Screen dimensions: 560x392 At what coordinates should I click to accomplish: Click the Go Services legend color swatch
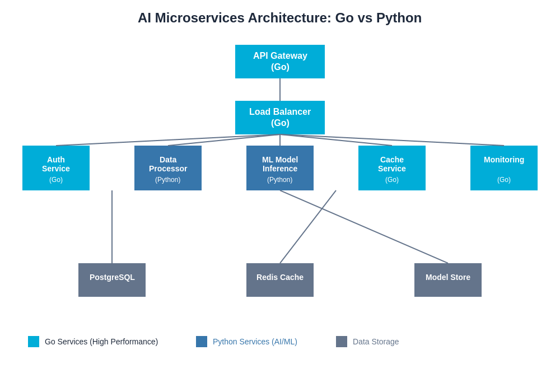(x=34, y=342)
